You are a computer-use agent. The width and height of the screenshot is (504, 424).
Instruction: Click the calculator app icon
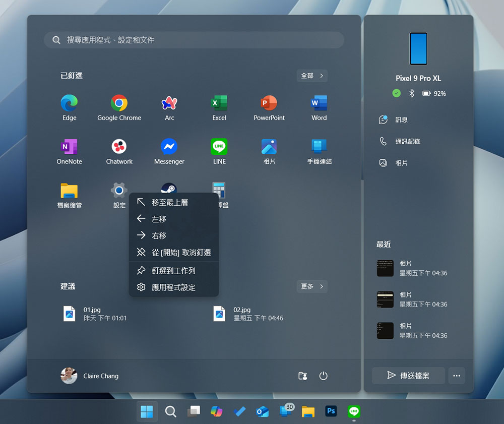point(219,190)
